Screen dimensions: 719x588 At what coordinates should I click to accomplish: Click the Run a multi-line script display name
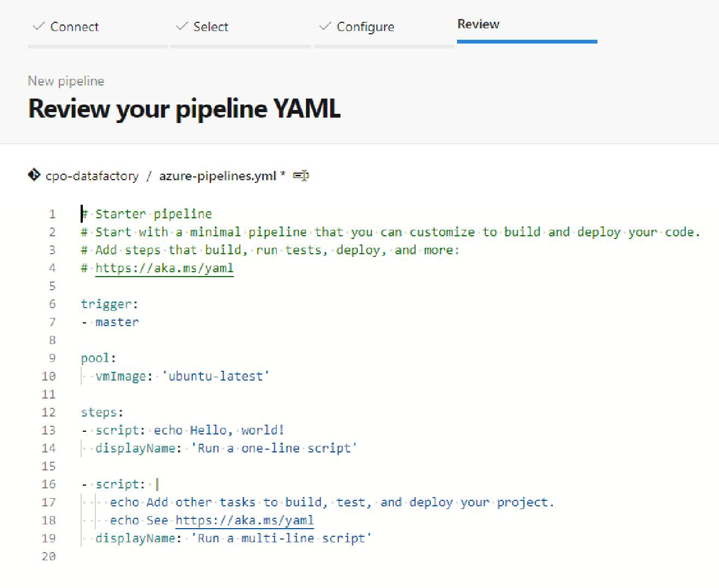[x=281, y=538]
